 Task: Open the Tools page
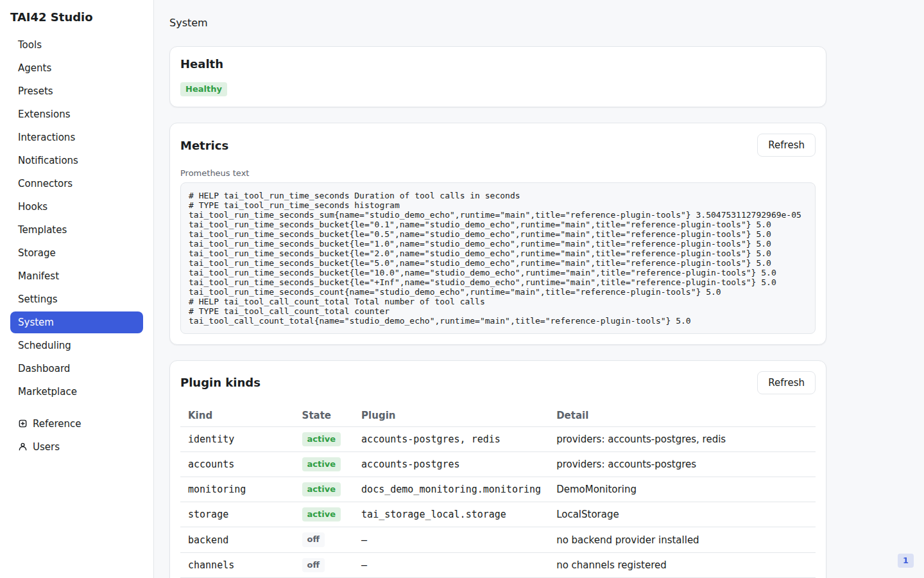click(x=76, y=45)
